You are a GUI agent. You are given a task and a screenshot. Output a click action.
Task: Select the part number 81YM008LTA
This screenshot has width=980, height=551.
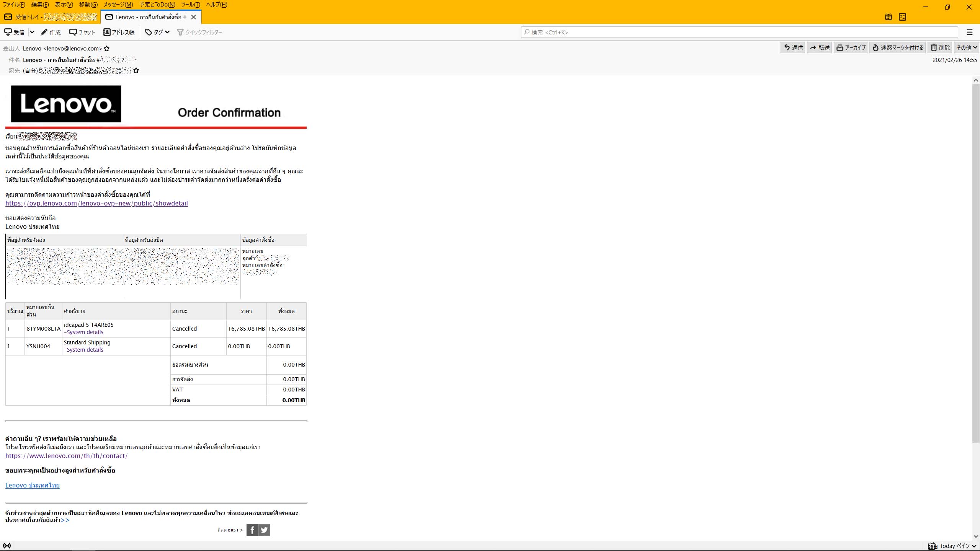(43, 329)
